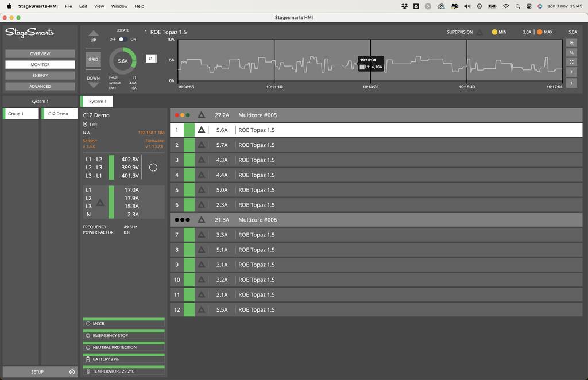Toggle supervision triangle on channel 3
588x380 pixels.
pos(202,160)
